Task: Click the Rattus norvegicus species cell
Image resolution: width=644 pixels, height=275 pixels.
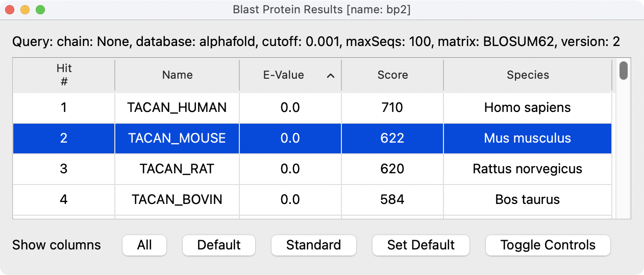Action: click(x=527, y=169)
